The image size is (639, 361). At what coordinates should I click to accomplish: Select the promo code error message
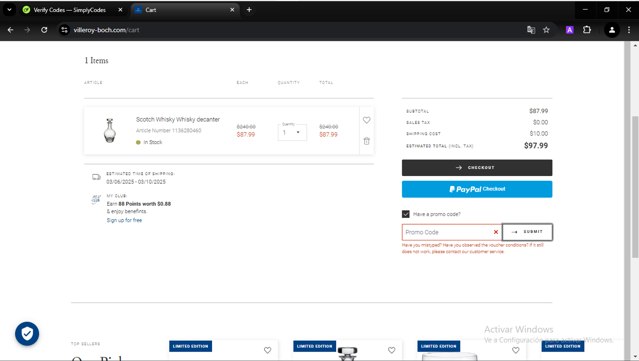[473, 248]
